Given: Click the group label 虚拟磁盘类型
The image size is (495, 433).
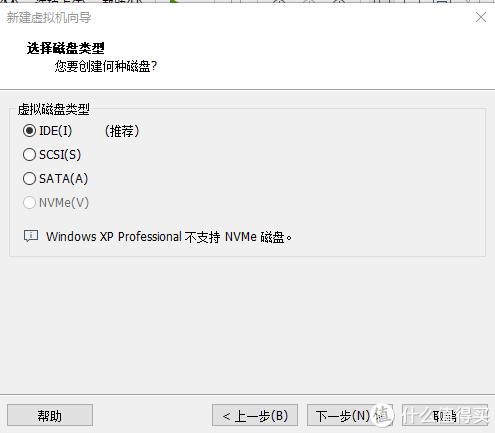Looking at the screenshot, I should tap(54, 109).
